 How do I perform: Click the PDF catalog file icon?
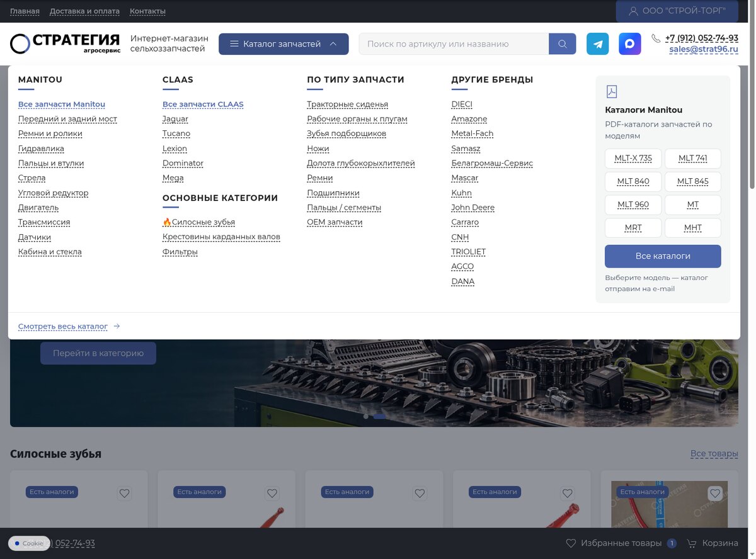tap(612, 92)
